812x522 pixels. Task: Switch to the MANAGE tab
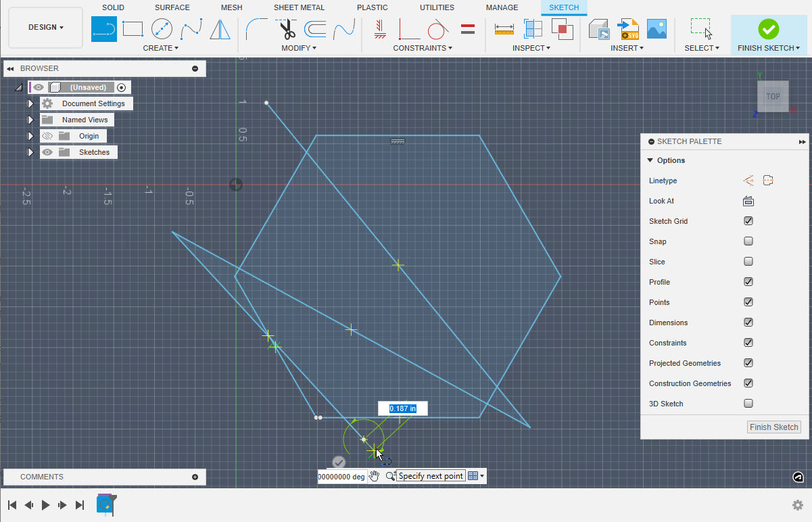tap(502, 7)
